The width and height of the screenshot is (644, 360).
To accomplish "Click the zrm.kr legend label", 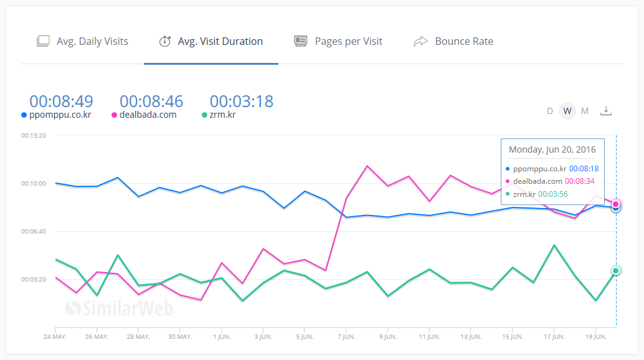I will point(223,115).
